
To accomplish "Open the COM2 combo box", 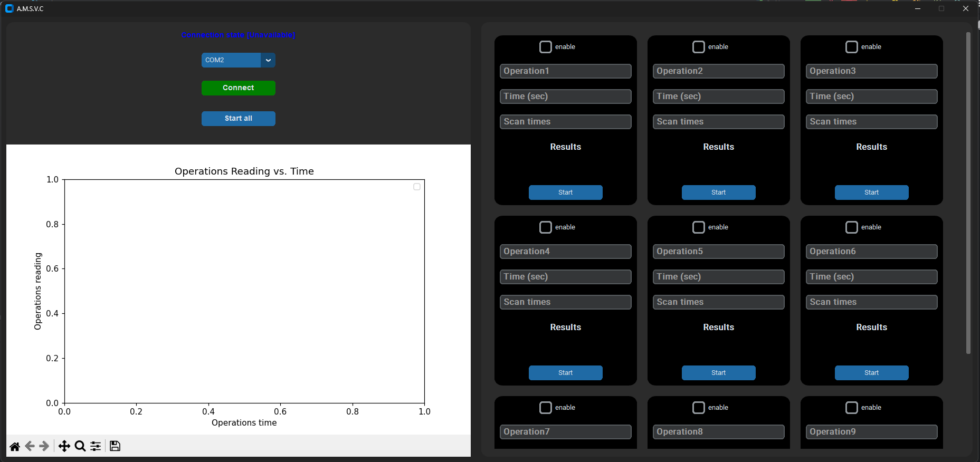I will coord(239,60).
